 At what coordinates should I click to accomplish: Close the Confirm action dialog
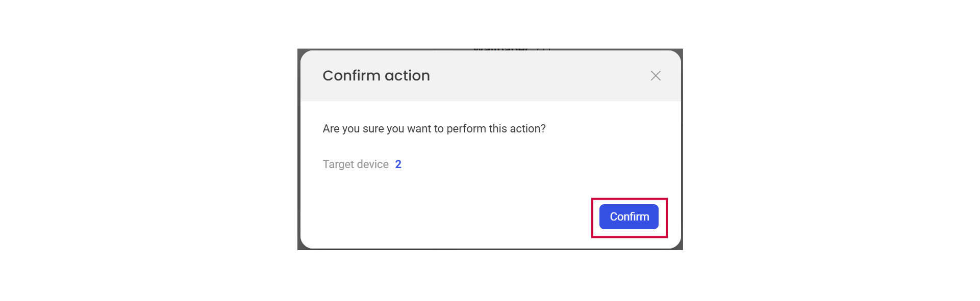[x=656, y=76]
